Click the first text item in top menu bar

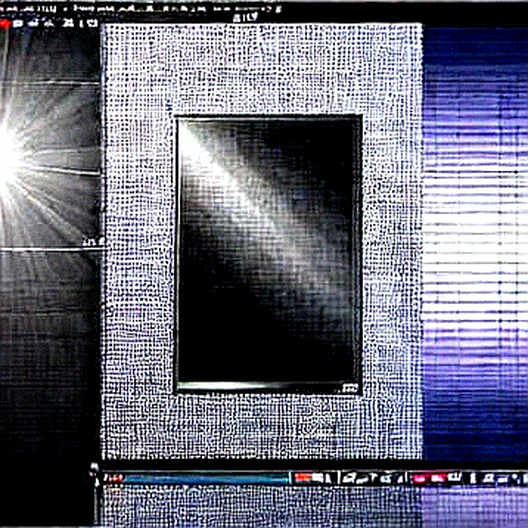(x=28, y=9)
